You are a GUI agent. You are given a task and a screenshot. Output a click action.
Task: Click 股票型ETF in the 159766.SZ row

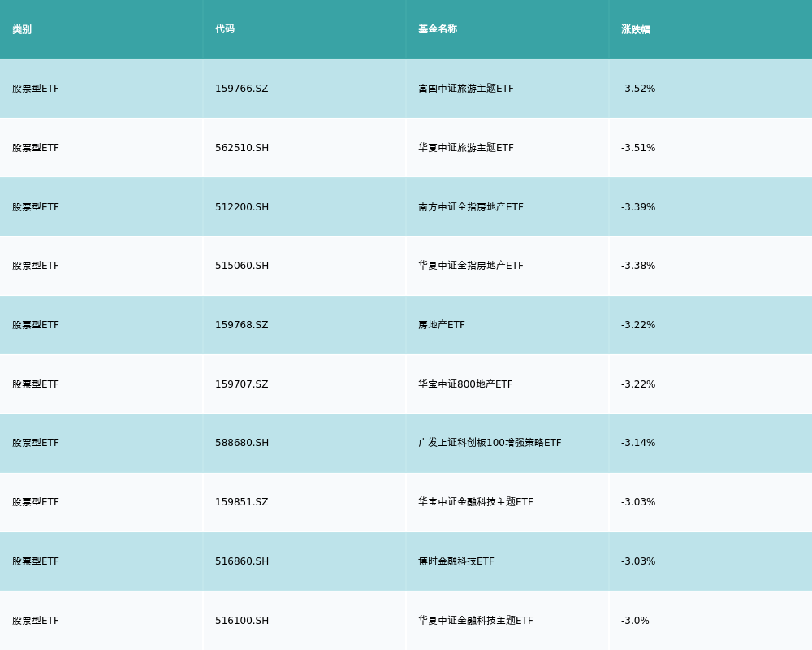pos(36,89)
